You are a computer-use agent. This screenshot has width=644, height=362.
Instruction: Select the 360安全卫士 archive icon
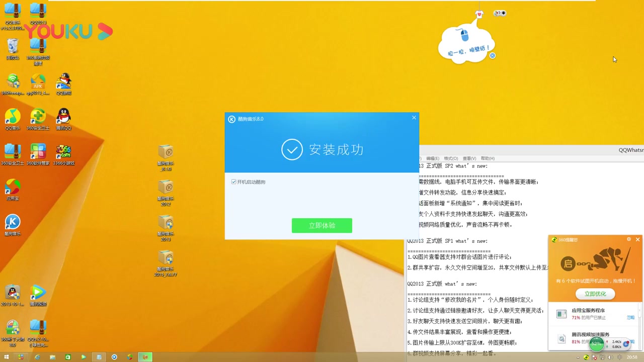[x=13, y=154]
